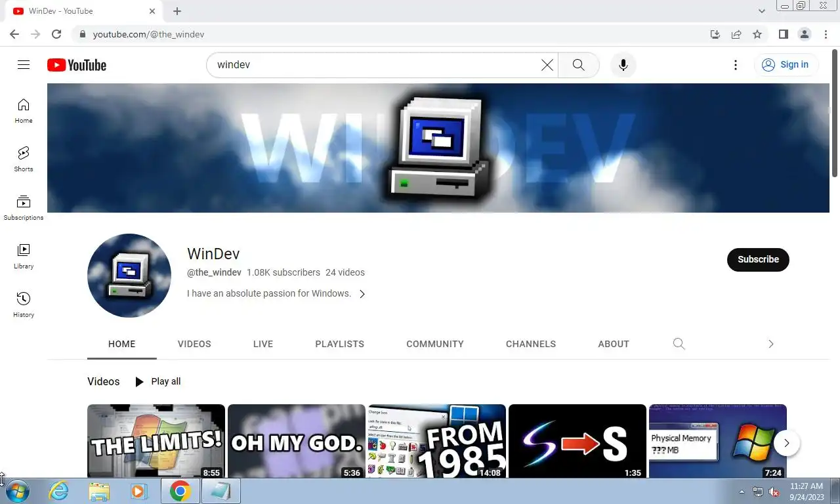Open the OH MY GOD. video thumbnail

[297, 441]
